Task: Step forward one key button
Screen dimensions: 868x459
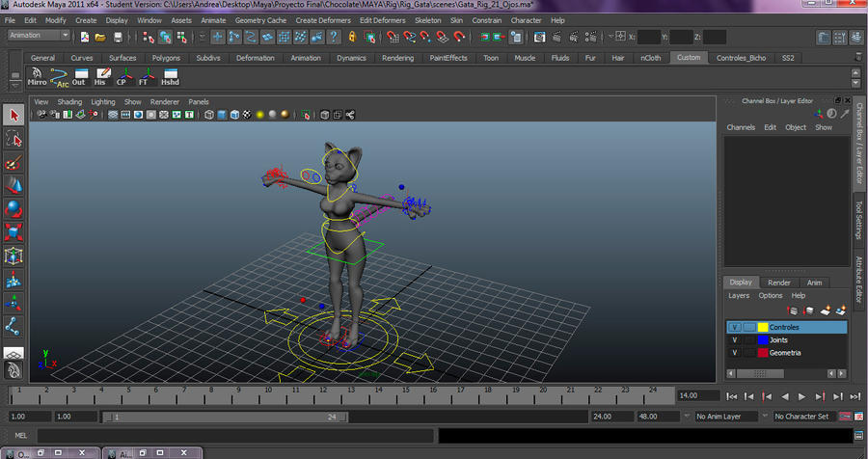Action: click(x=820, y=396)
